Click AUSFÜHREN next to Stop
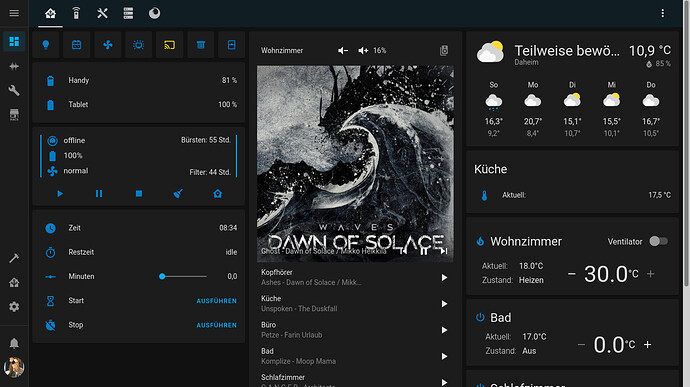The width and height of the screenshot is (690, 387). pyautogui.click(x=217, y=325)
